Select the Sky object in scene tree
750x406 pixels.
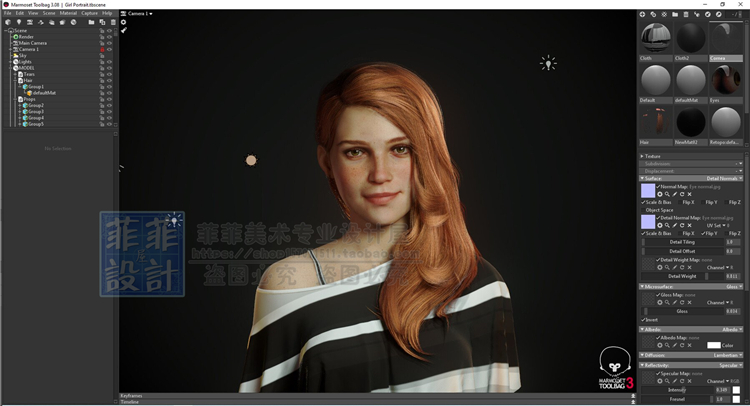pos(22,55)
